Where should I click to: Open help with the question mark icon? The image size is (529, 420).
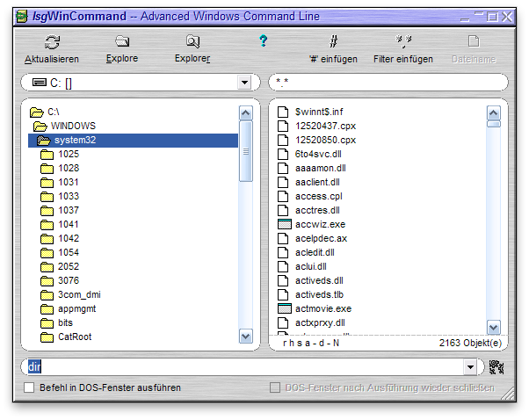coord(263,40)
